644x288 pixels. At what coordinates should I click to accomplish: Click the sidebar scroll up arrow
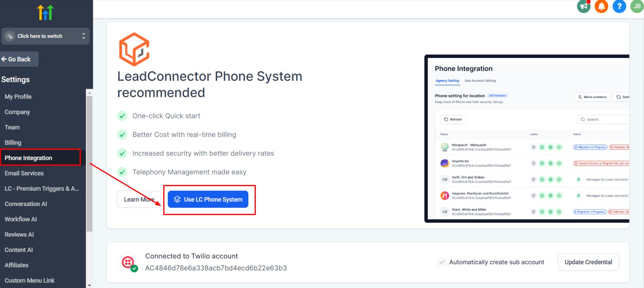(x=89, y=93)
